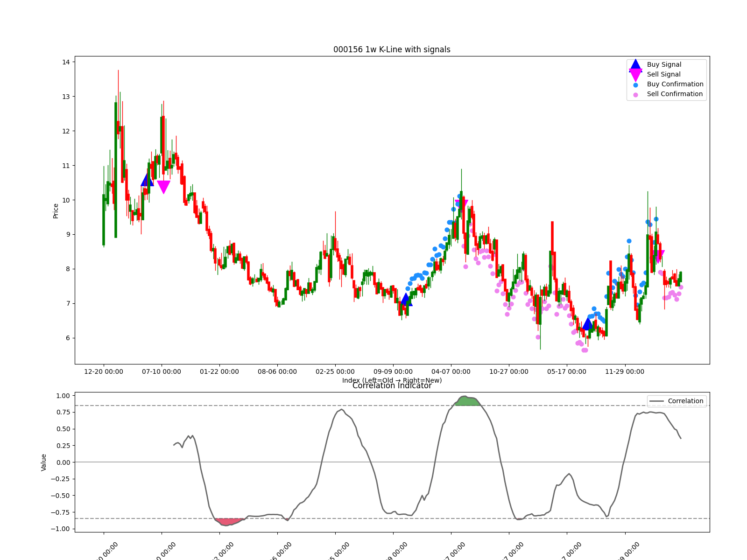This screenshot has height=560, width=747.
Task: Click the value axis tick label 0.00
Action: click(63, 462)
